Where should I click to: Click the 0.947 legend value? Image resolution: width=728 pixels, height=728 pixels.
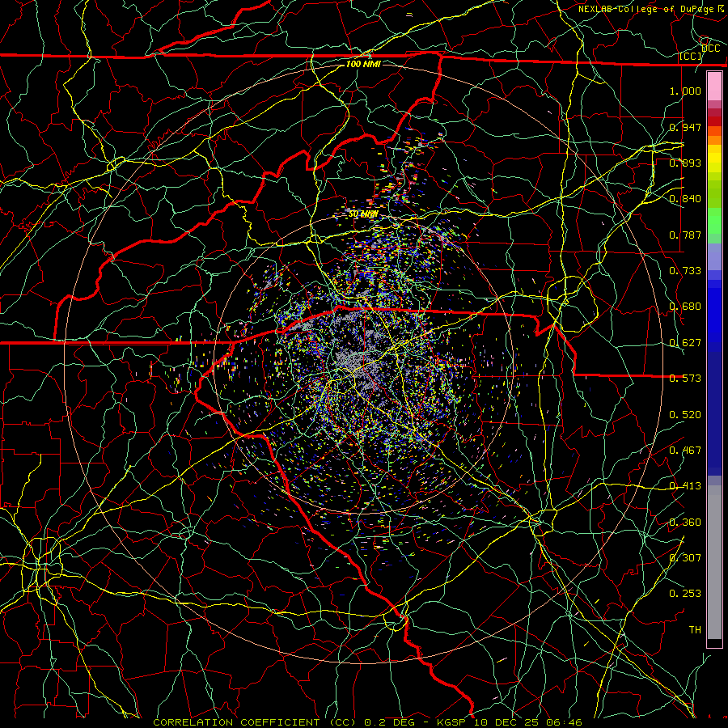click(x=685, y=127)
